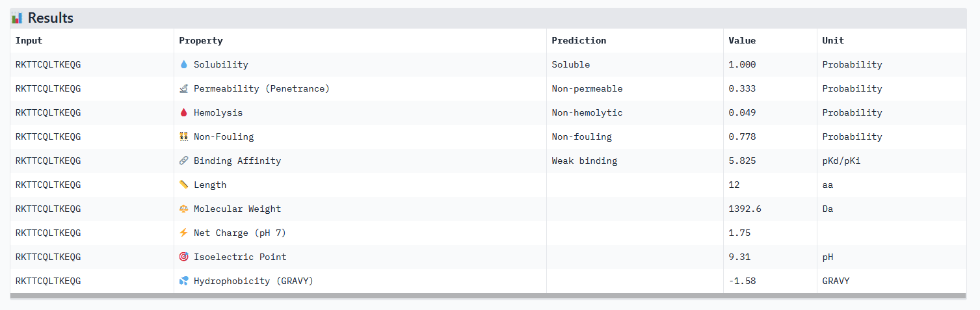Click the Input column header
The image size is (980, 310).
click(29, 40)
